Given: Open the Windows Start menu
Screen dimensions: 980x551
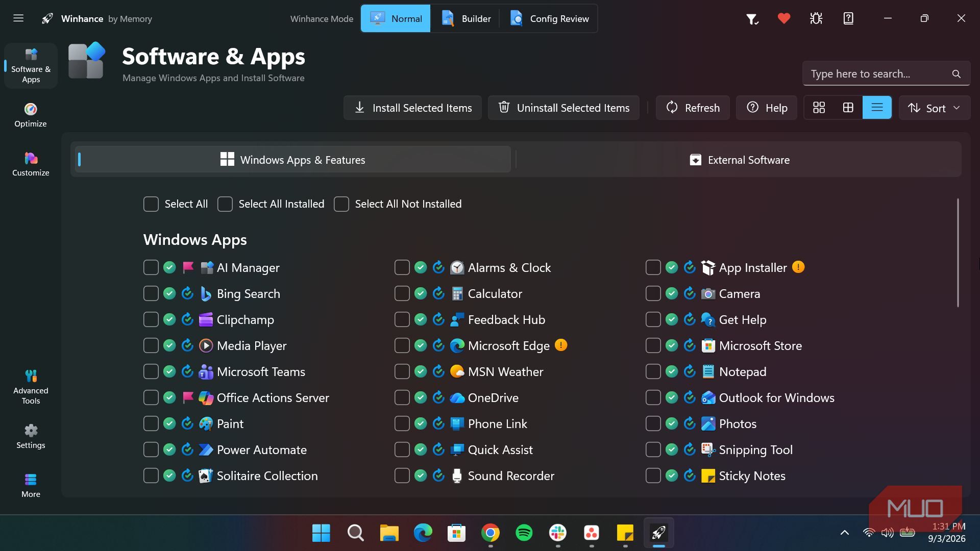Looking at the screenshot, I should pyautogui.click(x=321, y=533).
